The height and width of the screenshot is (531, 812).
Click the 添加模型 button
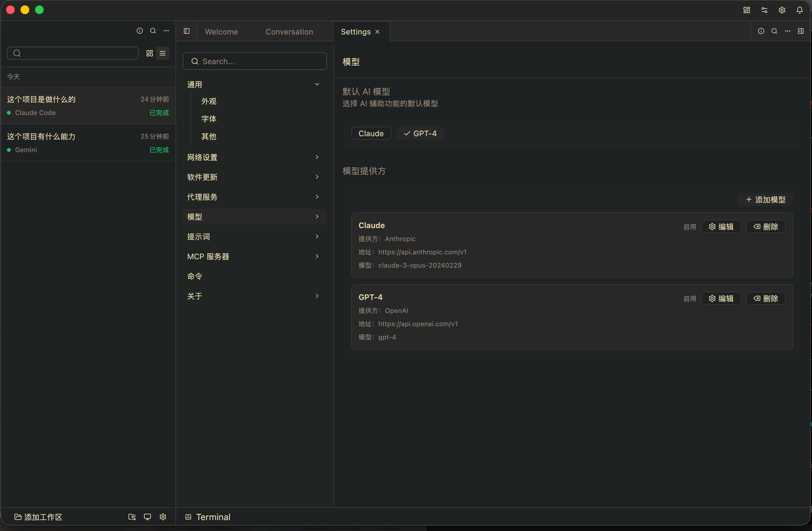click(765, 199)
